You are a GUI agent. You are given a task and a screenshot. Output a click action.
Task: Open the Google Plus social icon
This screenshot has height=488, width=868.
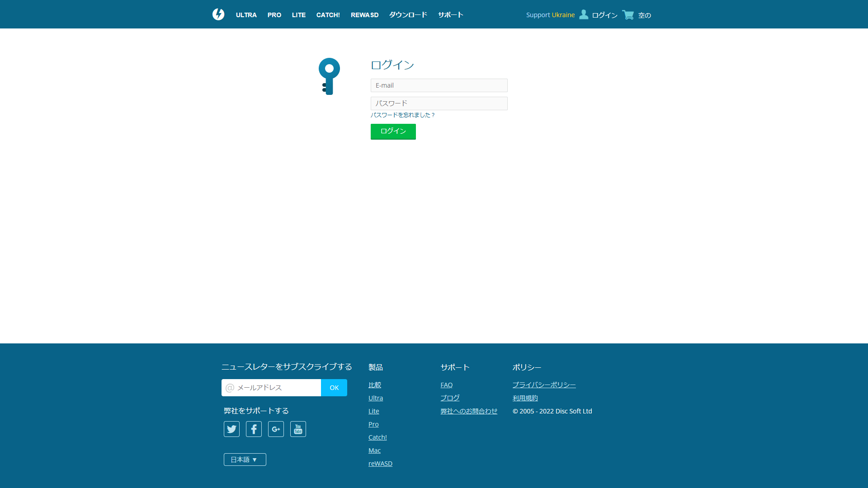[x=276, y=429]
